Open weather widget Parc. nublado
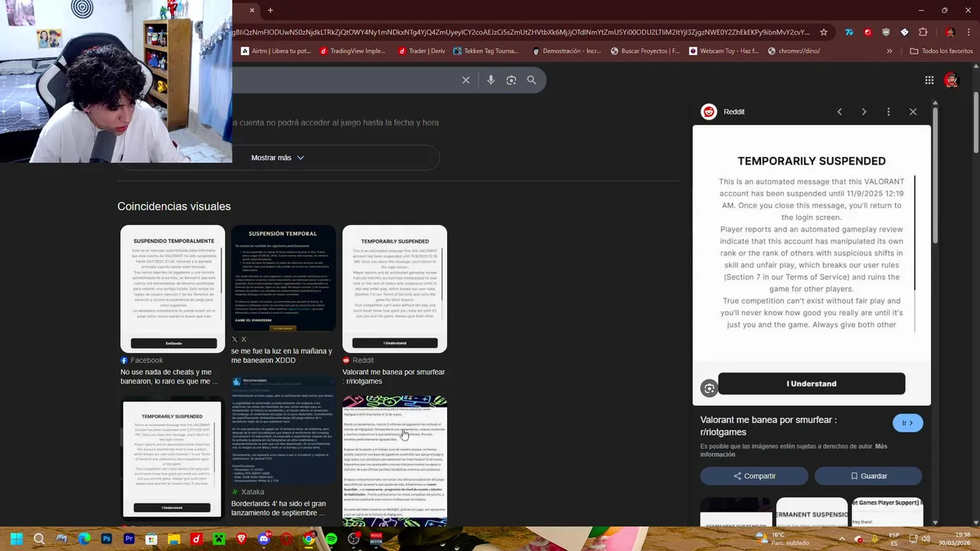Viewport: 980px width, 551px height. coord(782,539)
